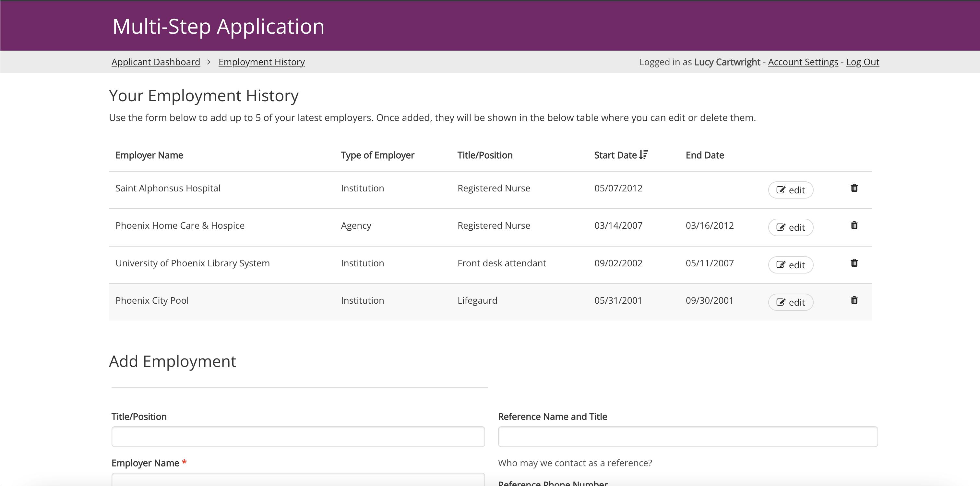
Task: Edit the Saint Alphonsus Hospital entry
Action: click(x=791, y=190)
